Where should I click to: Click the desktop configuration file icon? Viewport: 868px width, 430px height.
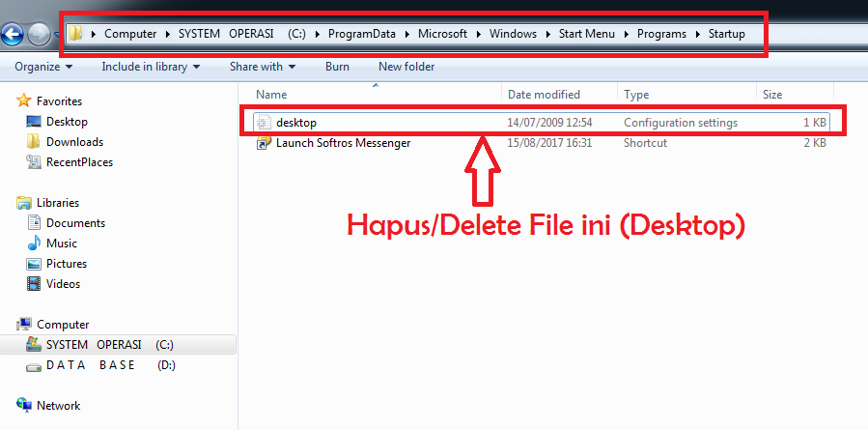click(263, 123)
